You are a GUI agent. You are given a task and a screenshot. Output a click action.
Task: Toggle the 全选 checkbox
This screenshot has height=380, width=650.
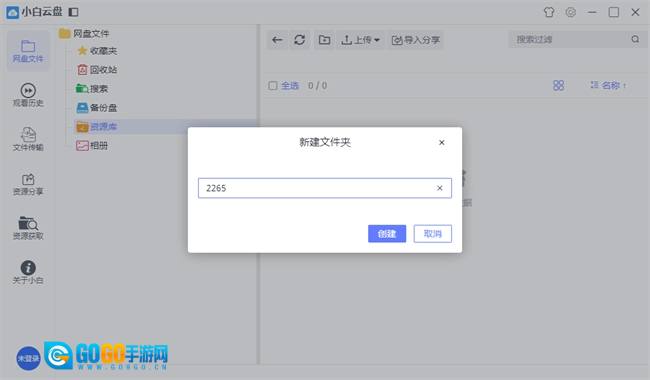coord(273,86)
